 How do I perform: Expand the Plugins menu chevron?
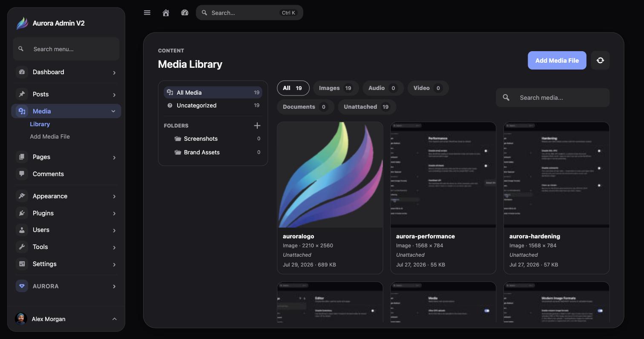[114, 214]
